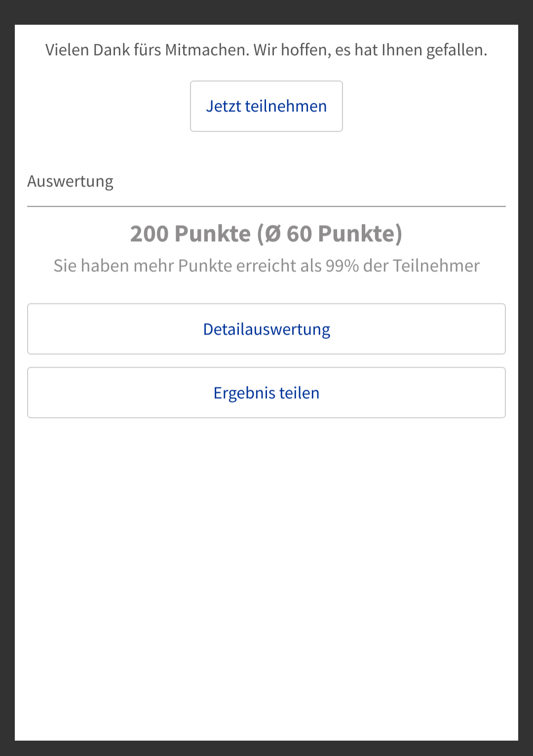
Task: Select the bold "200 Punkte" score
Action: tap(190, 234)
